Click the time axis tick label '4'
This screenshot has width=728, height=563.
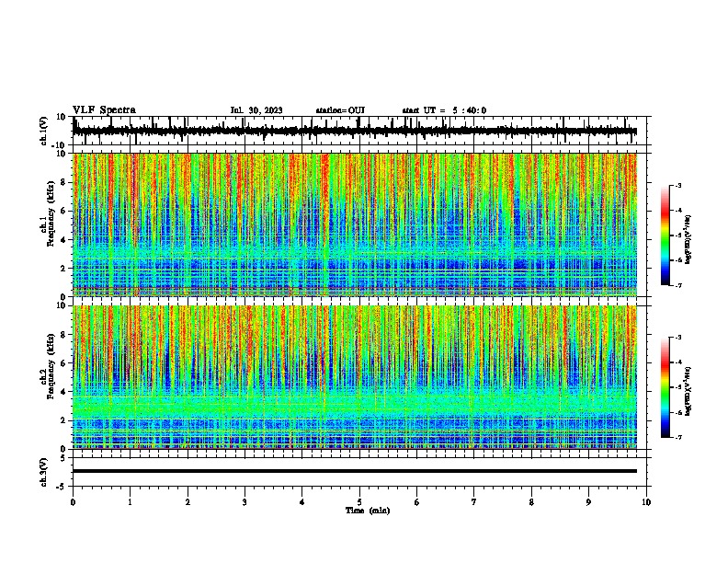302,502
